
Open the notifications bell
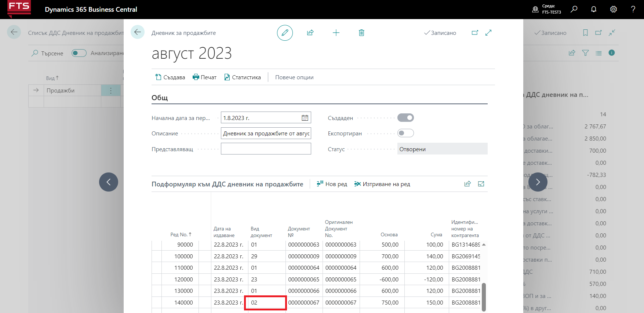(x=594, y=9)
